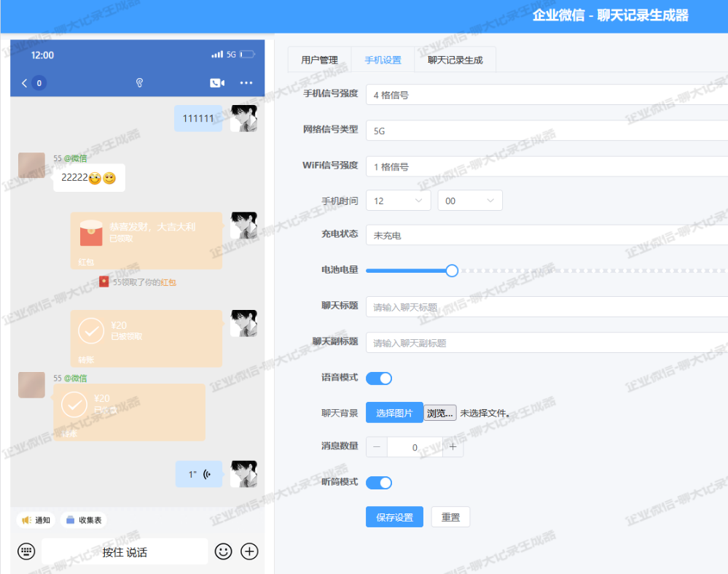Viewport: 728px width, 574px height.
Task: Tap the 通知 megaphone shortcut
Action: (36, 520)
